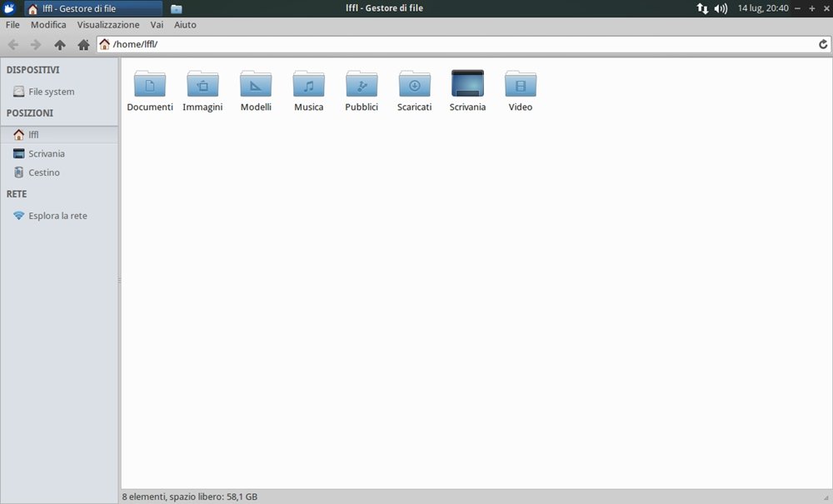Viewport: 833px width, 504px height.
Task: Click the DISPOSITIVI section header
Action: [33, 70]
